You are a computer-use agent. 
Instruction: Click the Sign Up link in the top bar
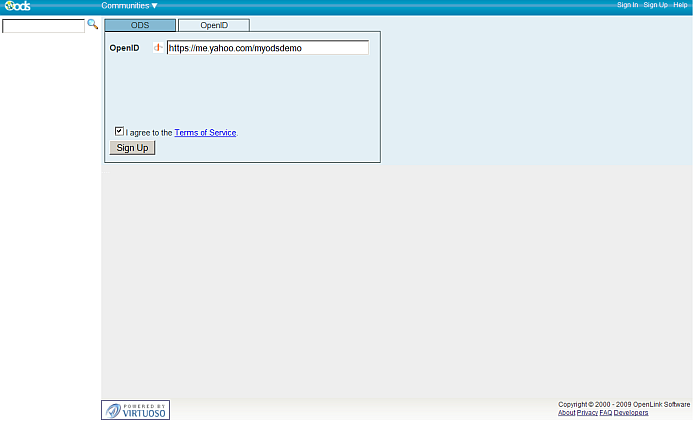point(655,5)
